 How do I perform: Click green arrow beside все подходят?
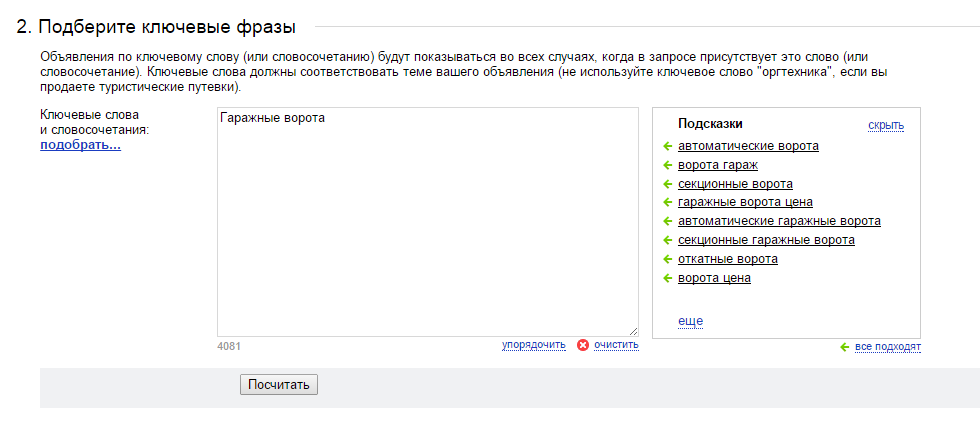click(x=844, y=347)
